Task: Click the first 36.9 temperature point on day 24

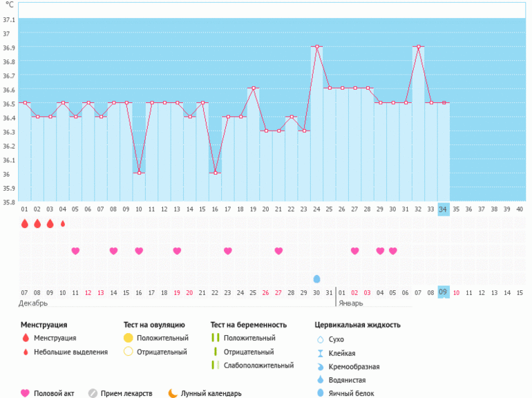Action: [x=316, y=46]
